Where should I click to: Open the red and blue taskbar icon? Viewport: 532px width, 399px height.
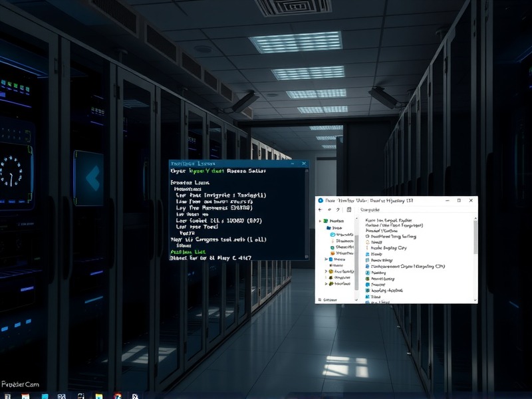tap(118, 396)
